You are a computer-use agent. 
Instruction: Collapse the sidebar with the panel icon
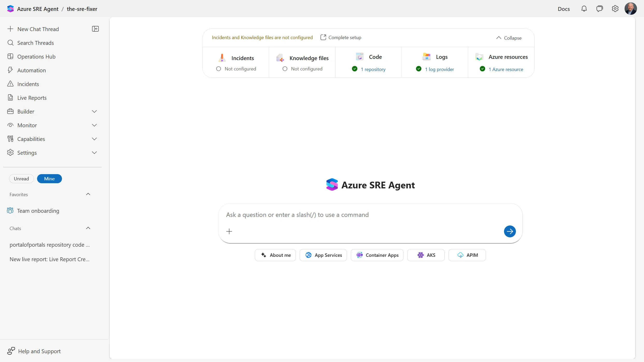click(x=95, y=29)
